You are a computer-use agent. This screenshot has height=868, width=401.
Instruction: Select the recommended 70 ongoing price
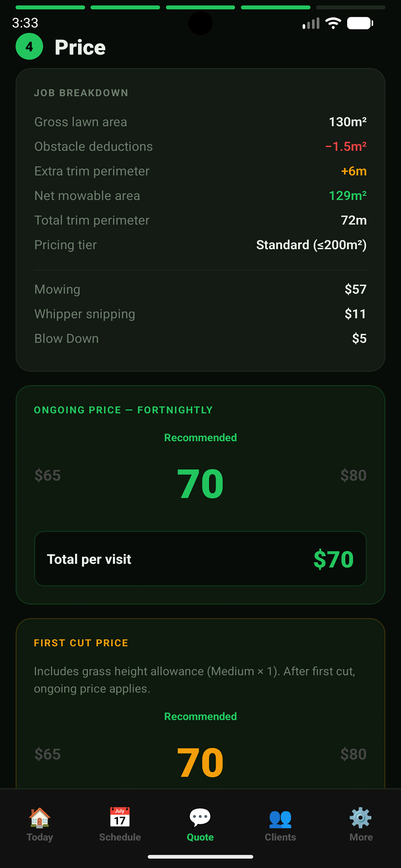point(200,484)
